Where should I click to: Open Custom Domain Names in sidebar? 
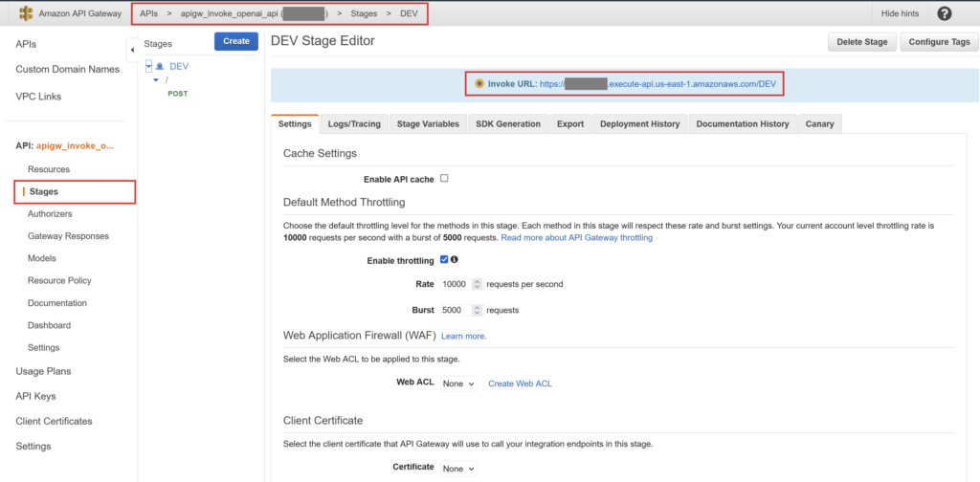point(68,69)
